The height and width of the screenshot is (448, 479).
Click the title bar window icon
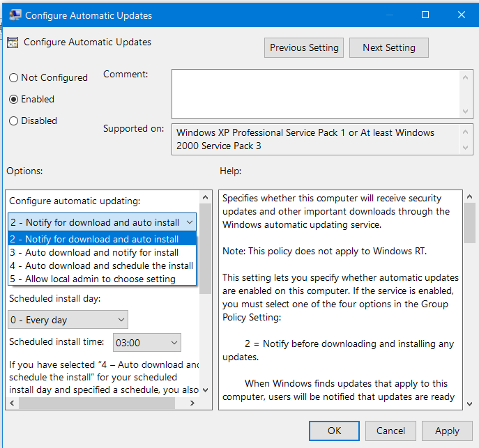(15, 15)
